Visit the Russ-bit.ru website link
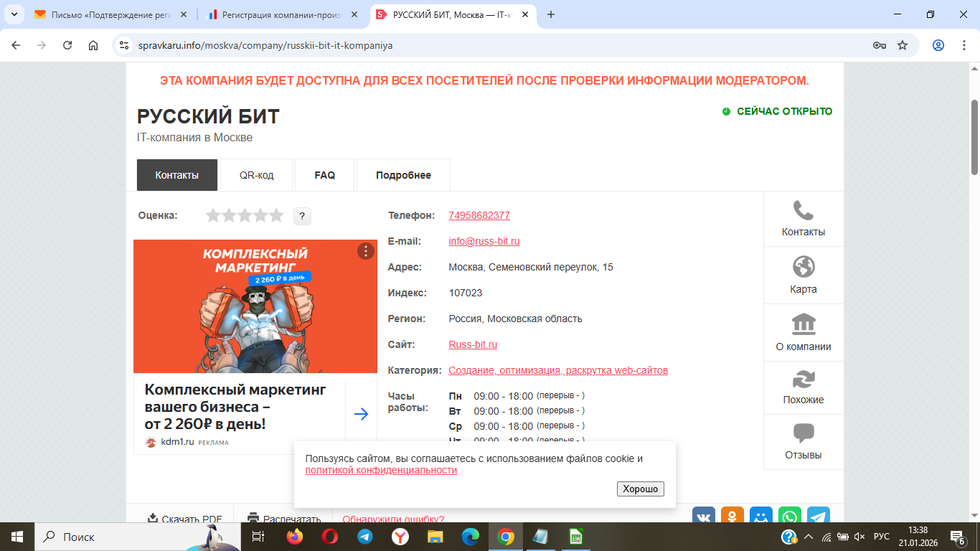The image size is (980, 551). [x=473, y=344]
